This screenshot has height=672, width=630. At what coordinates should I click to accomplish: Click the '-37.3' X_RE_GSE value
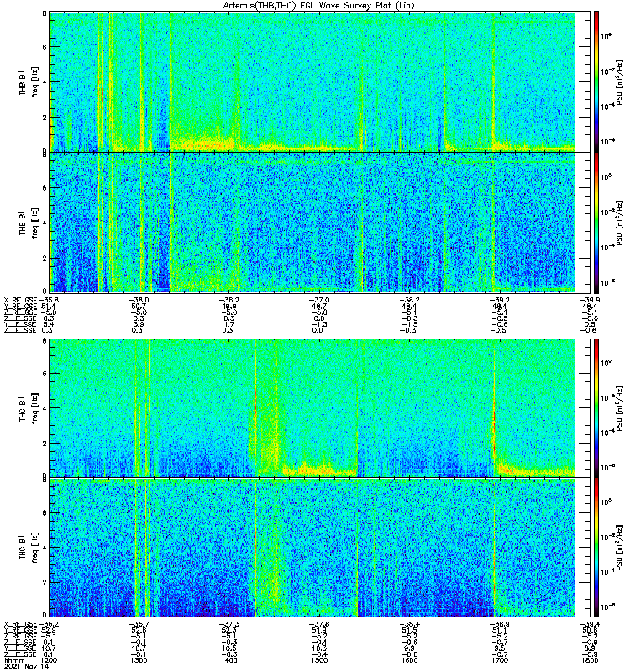[x=228, y=624]
